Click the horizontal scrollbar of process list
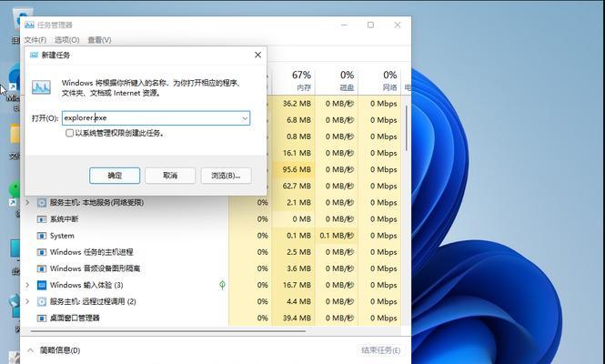 [x=168, y=331]
